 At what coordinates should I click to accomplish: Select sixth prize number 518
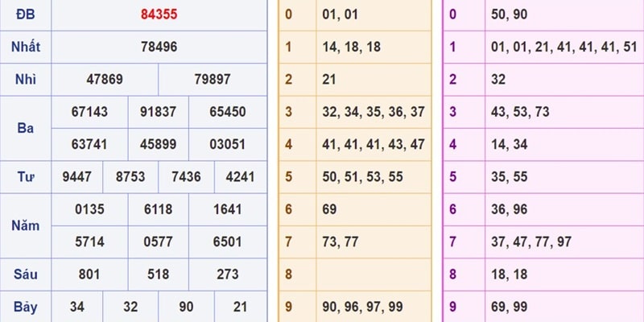point(159,274)
